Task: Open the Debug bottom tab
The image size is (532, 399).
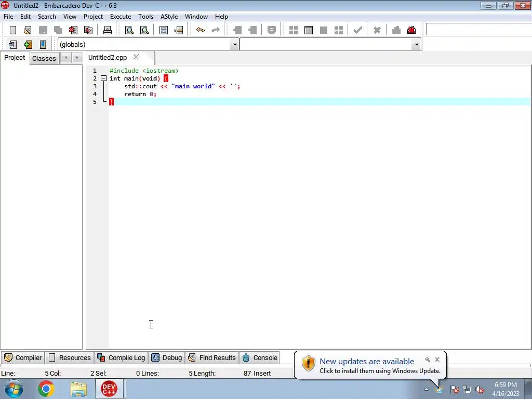Action: coord(167,357)
